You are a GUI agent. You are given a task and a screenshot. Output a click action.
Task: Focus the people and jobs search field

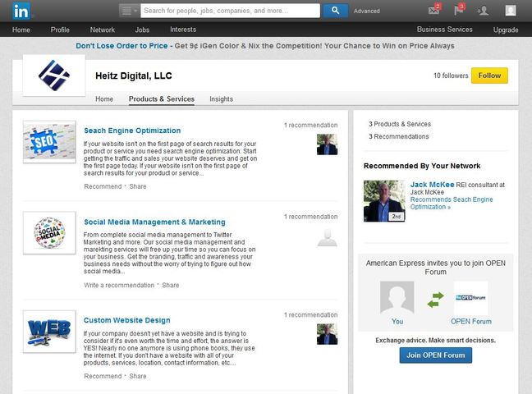(x=230, y=11)
